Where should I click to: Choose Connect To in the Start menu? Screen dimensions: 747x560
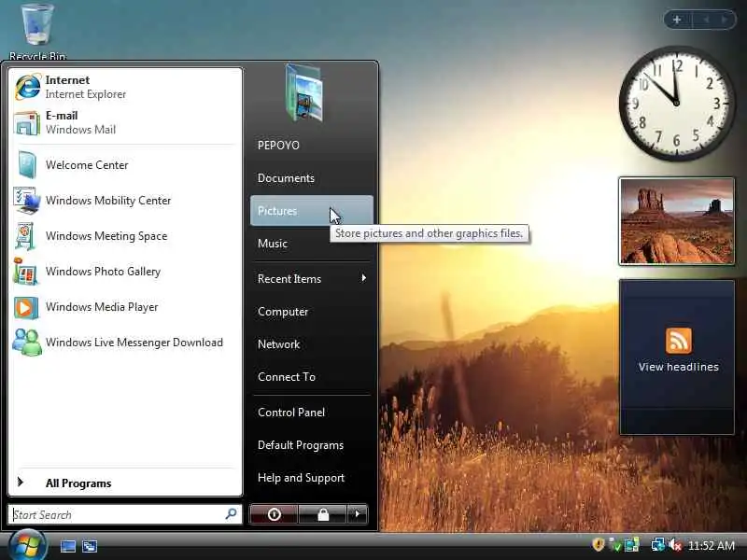311,377
